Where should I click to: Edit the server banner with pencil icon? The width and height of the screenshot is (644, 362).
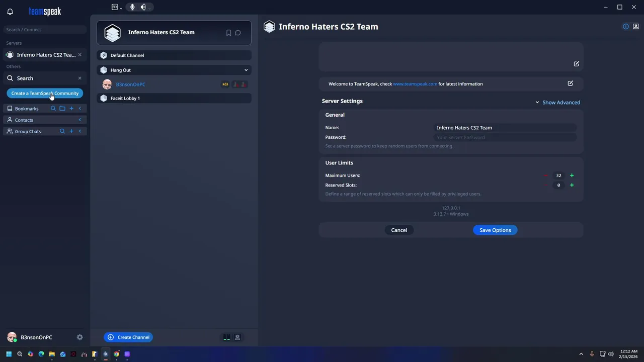pyautogui.click(x=577, y=64)
